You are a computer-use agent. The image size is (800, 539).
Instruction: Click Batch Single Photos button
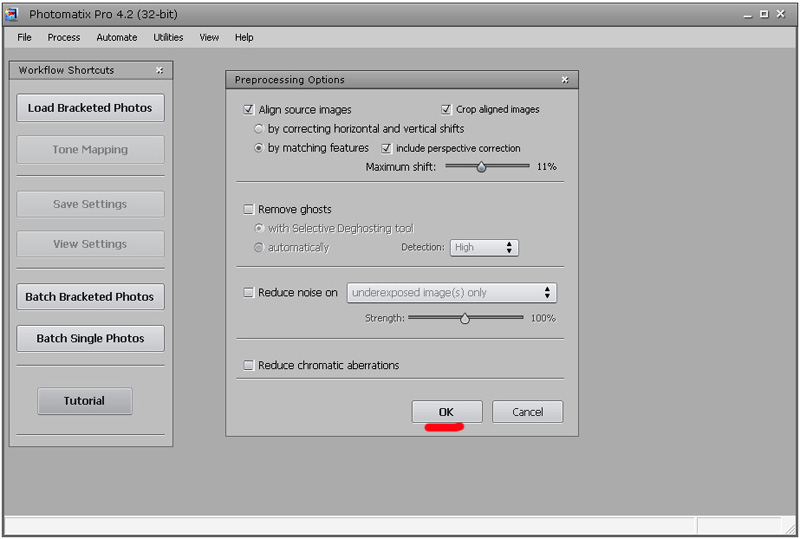90,338
